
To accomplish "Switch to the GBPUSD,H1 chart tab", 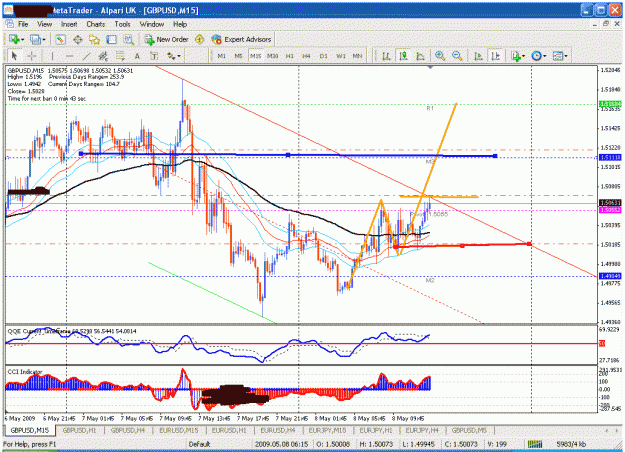I will pos(79,430).
